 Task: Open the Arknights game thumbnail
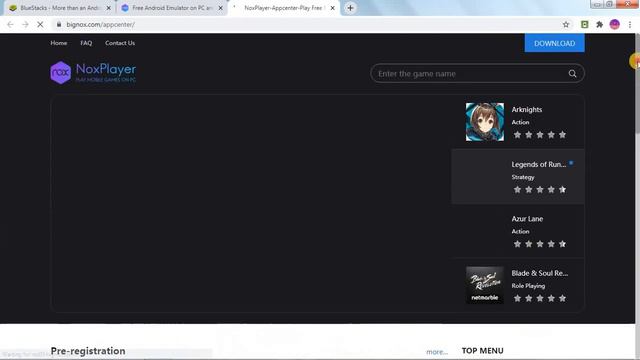(485, 122)
